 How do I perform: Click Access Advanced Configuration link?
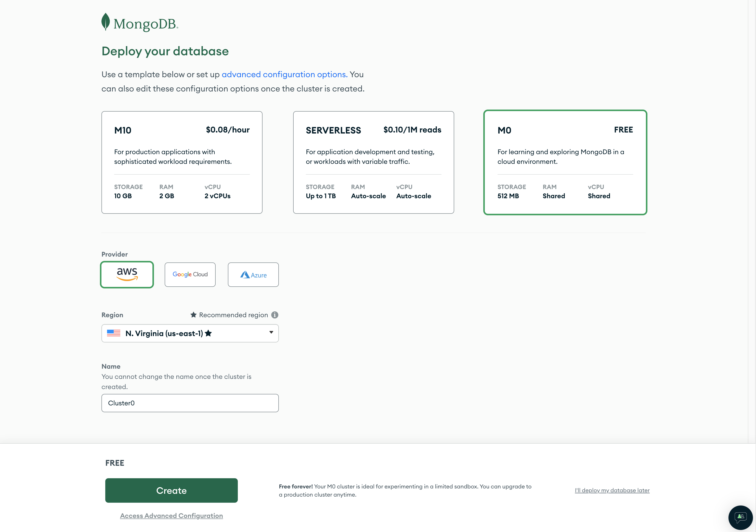pos(171,515)
